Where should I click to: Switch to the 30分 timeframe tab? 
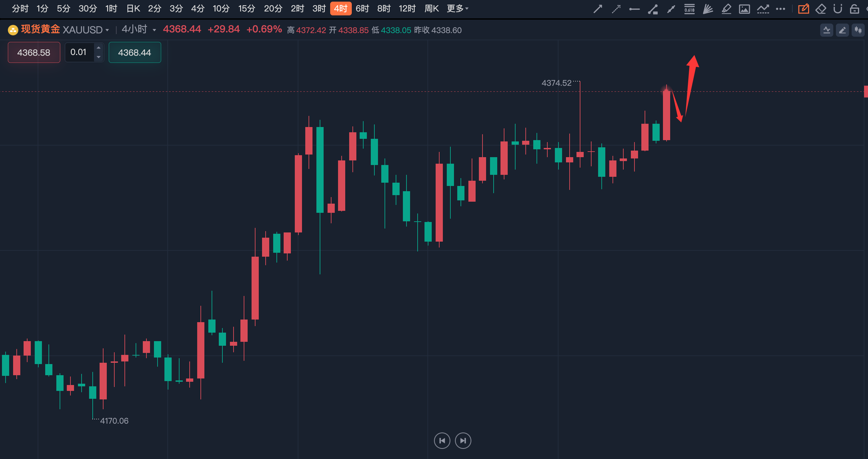pos(87,9)
